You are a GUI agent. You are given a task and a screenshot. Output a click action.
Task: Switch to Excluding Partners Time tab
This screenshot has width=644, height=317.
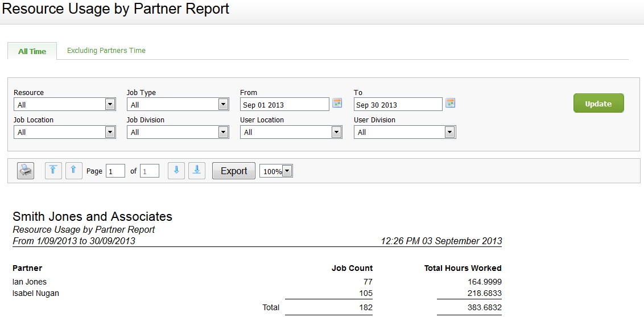coord(106,51)
